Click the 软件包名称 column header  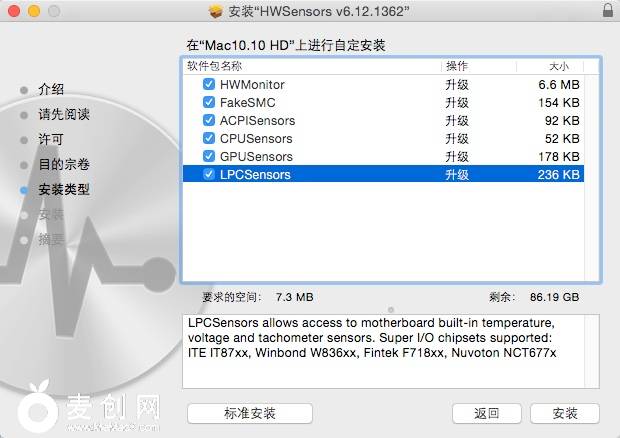[x=312, y=66]
